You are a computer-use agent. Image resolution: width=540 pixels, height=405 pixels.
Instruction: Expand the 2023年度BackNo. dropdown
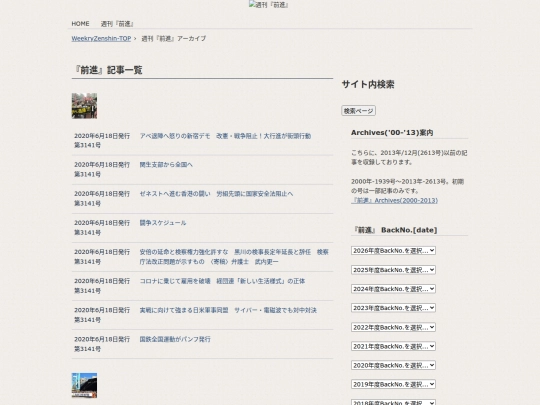point(393,308)
